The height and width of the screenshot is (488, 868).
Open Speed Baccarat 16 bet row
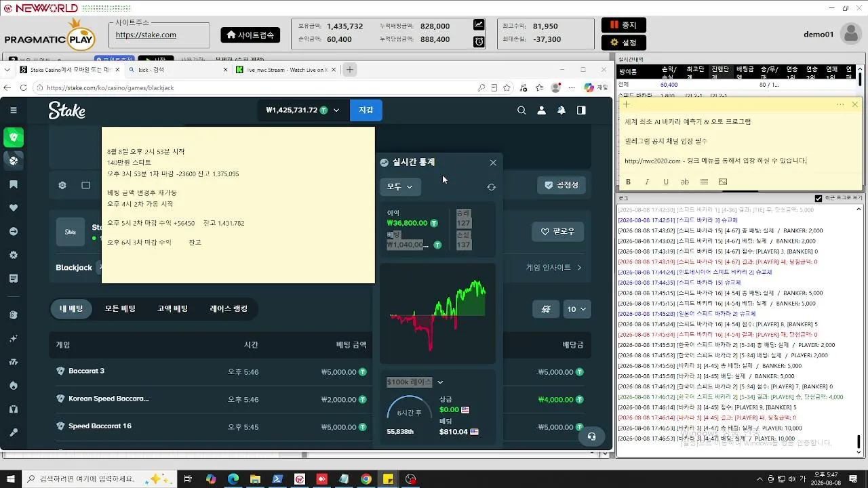point(320,427)
